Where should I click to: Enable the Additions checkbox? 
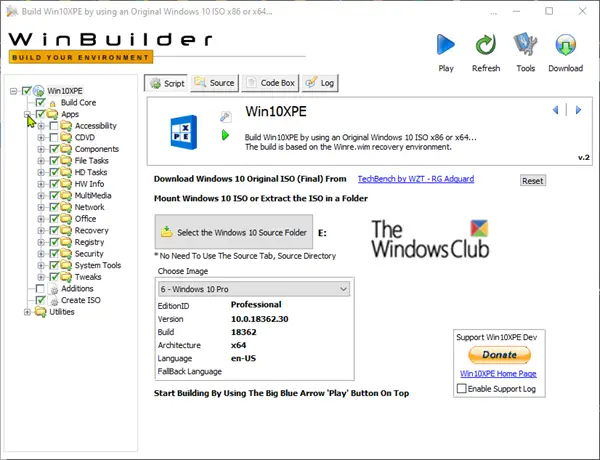pos(40,288)
